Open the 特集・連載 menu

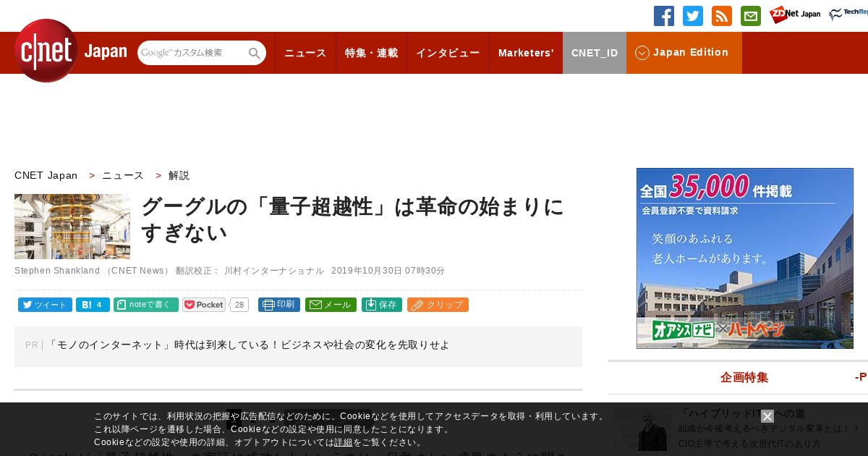click(371, 53)
